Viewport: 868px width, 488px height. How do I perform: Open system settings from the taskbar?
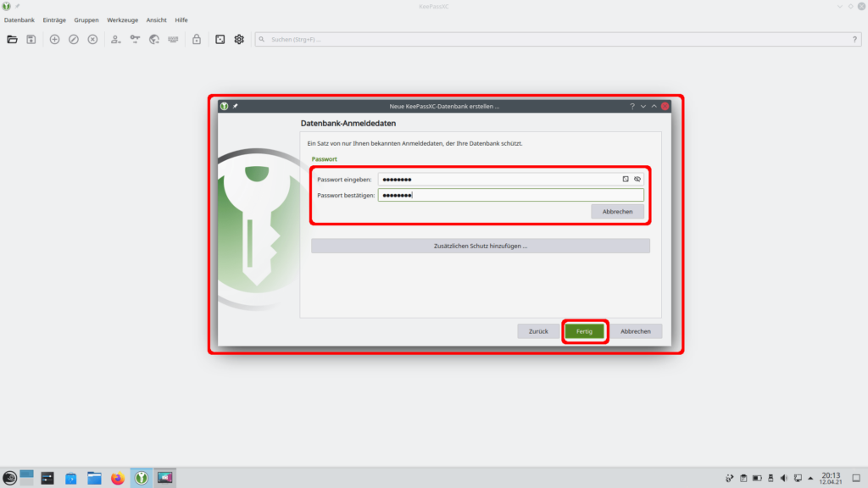coord(47,478)
